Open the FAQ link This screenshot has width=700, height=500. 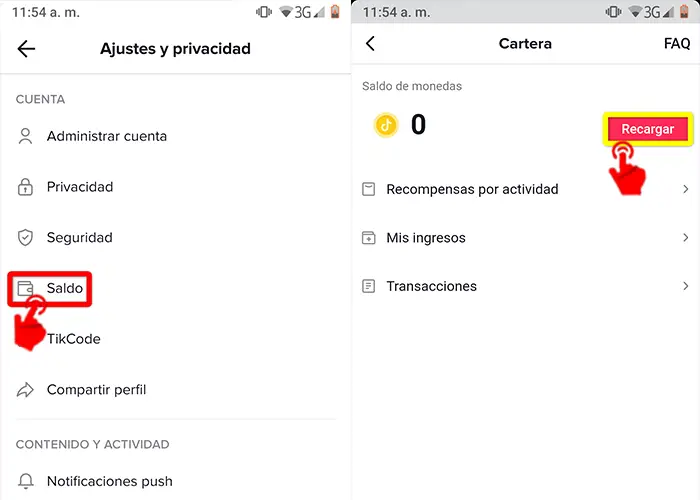coord(677,44)
